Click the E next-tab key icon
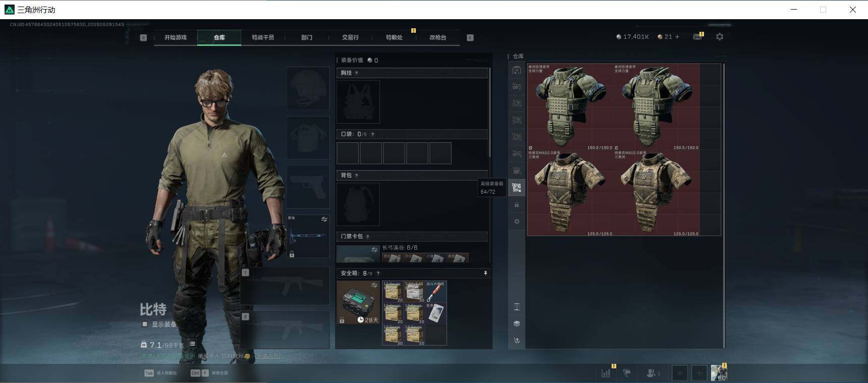Image resolution: width=868 pixels, height=383 pixels. pyautogui.click(x=470, y=37)
